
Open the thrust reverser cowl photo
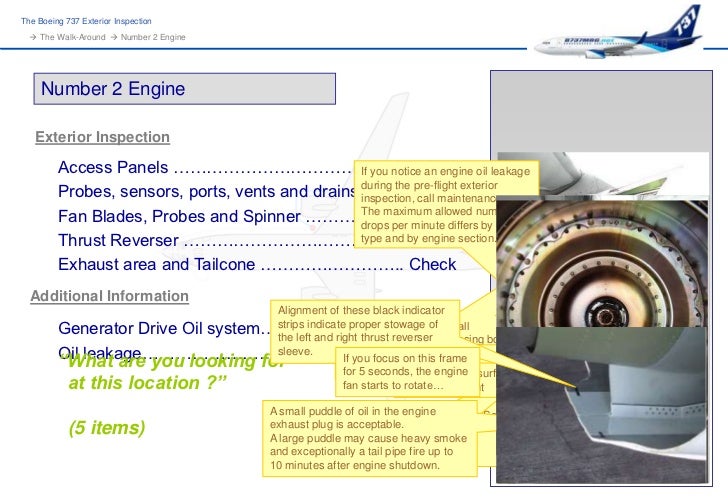pos(602,405)
